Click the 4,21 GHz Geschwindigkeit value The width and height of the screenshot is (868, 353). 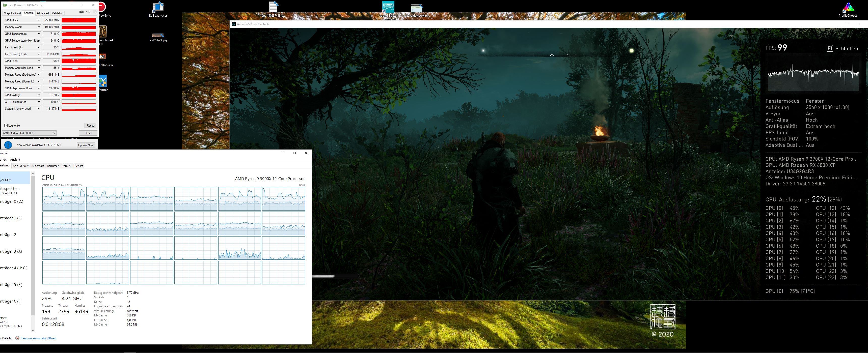click(72, 299)
